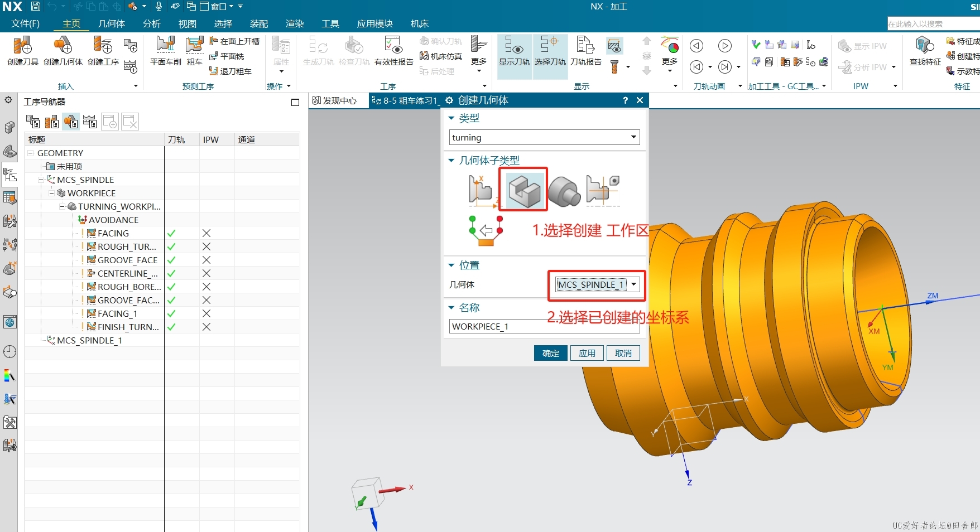Collapse the 类型 section
980x532 pixels.
[451, 118]
